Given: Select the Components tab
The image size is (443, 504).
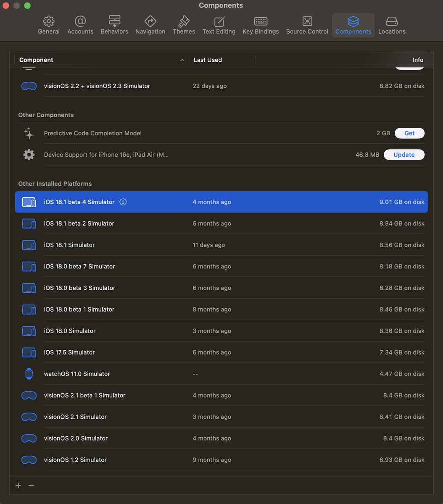Looking at the screenshot, I should click(x=353, y=25).
